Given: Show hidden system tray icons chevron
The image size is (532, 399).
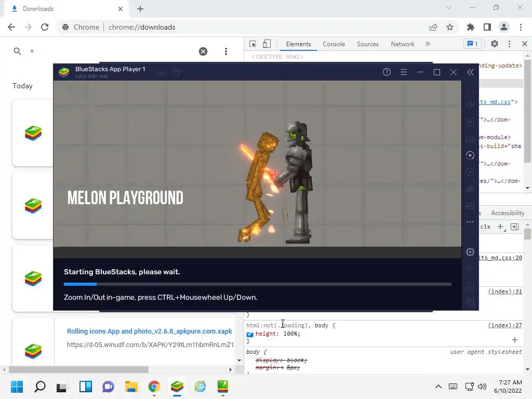Looking at the screenshot, I should point(438,387).
